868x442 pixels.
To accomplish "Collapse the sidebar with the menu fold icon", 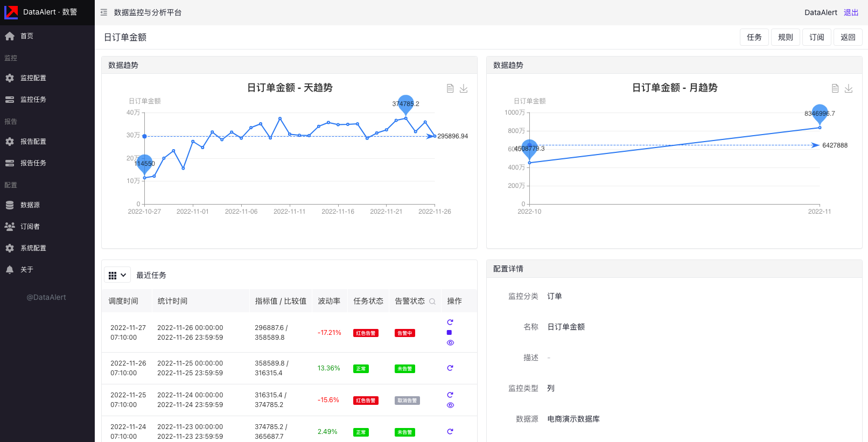I will click(x=104, y=12).
